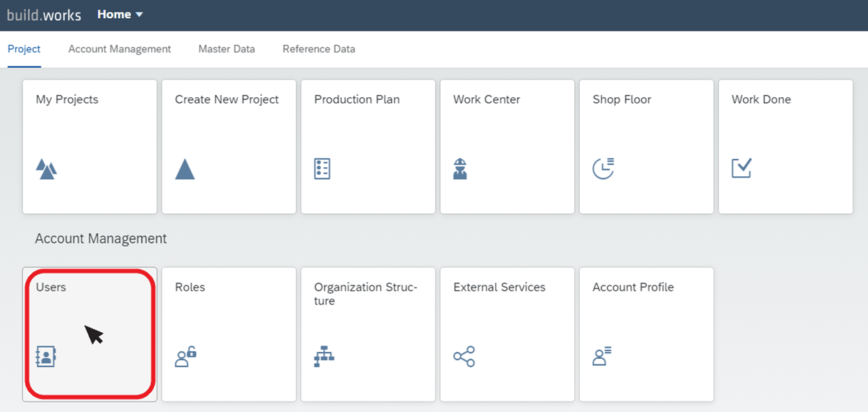Screen dimensions: 868x412
Task: Open the Reference Data tab
Action: pos(319,49)
